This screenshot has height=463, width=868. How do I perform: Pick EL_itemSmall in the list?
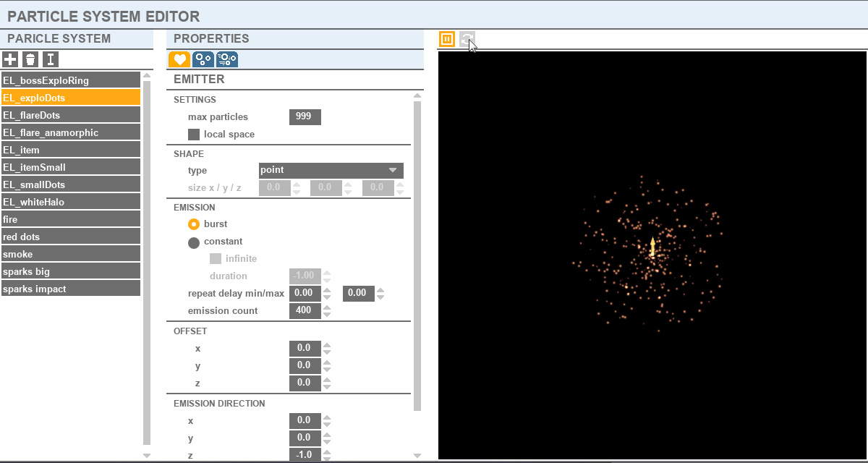71,167
